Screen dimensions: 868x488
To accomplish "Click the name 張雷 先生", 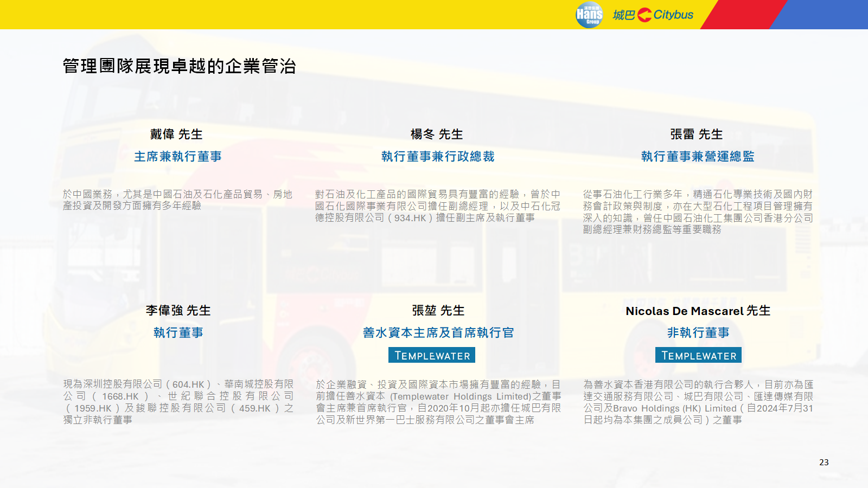I will coord(697,134).
